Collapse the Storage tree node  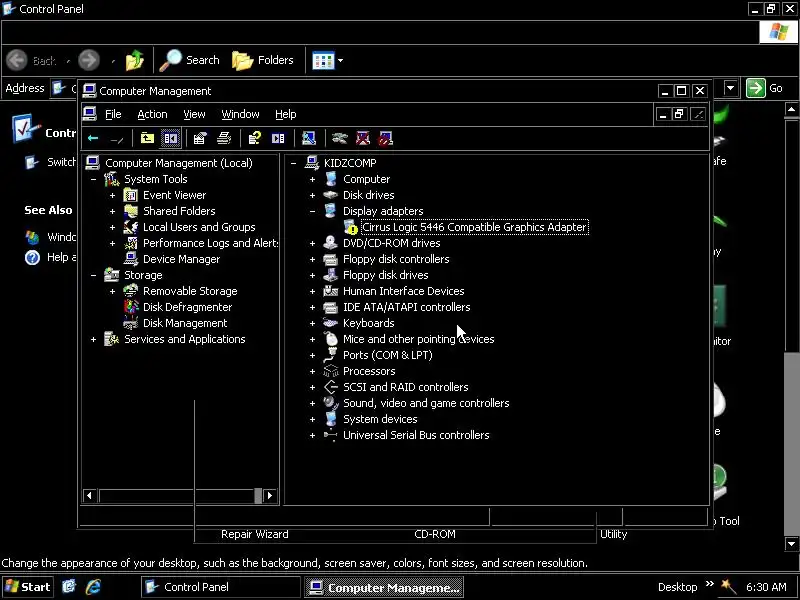[x=93, y=276]
